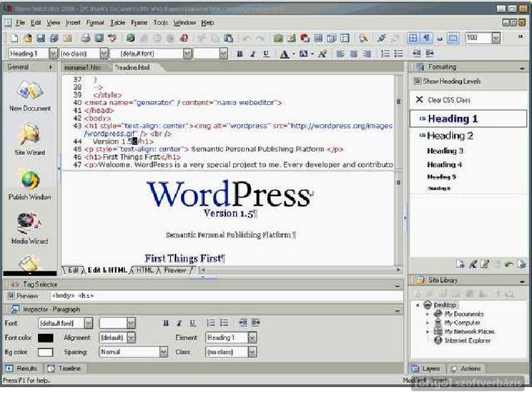Open the zoom 100 dropdown

[x=496, y=38]
